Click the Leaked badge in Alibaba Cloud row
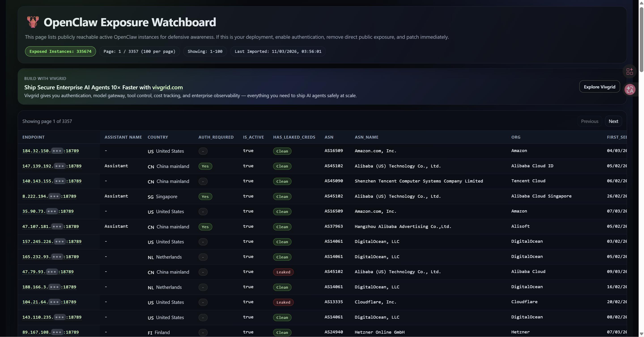 click(x=283, y=272)
